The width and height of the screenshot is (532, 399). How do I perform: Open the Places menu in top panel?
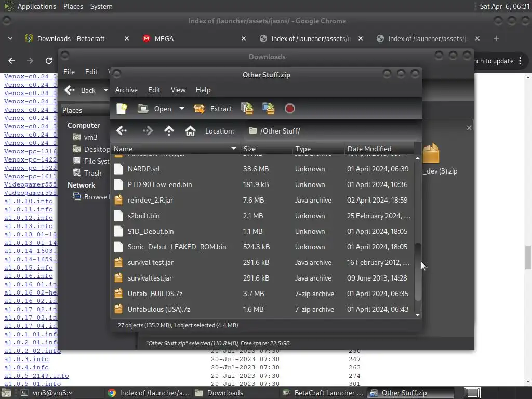[x=73, y=6]
